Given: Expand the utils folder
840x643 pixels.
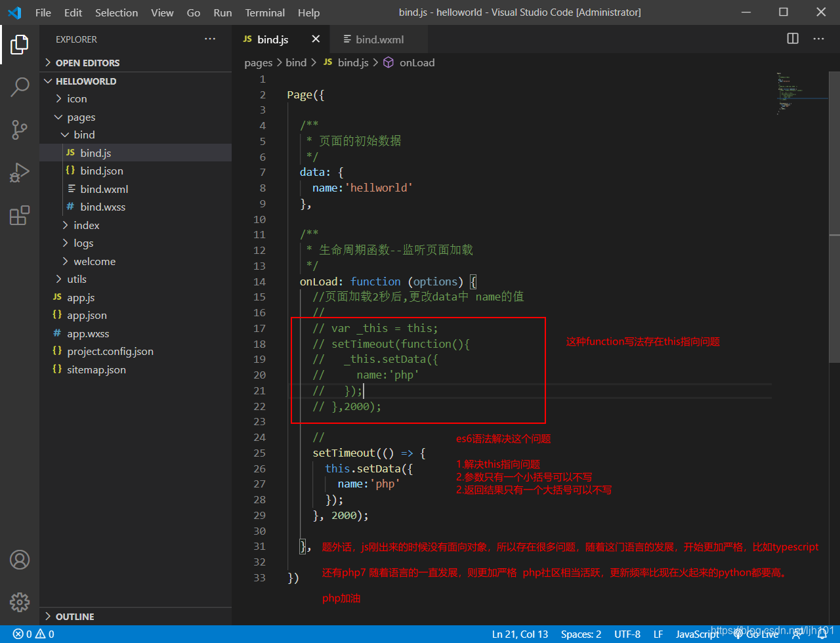Looking at the screenshot, I should coord(77,279).
